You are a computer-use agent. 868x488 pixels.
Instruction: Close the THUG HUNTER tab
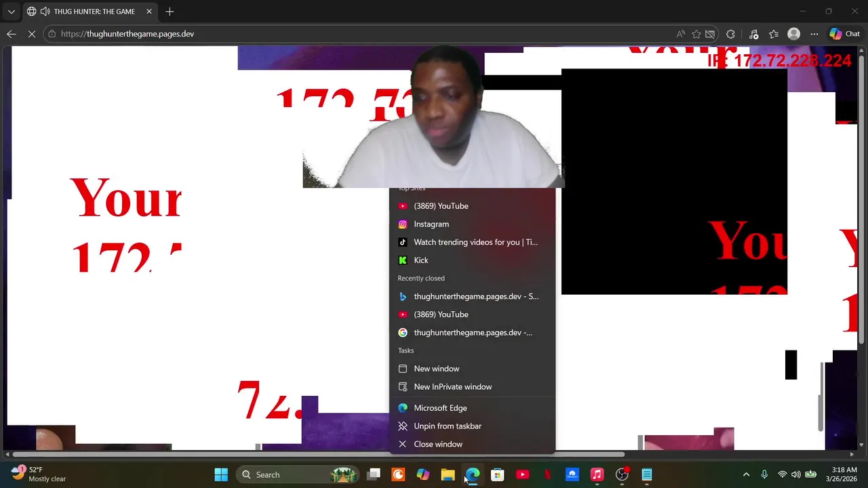[x=149, y=12]
